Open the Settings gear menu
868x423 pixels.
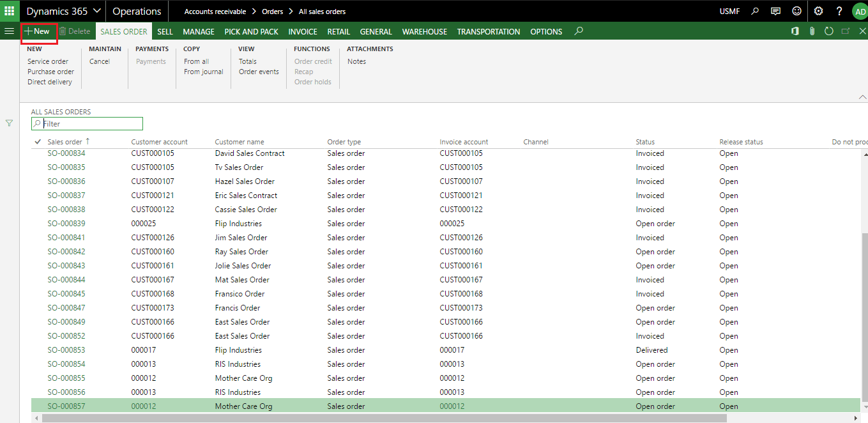coord(818,11)
